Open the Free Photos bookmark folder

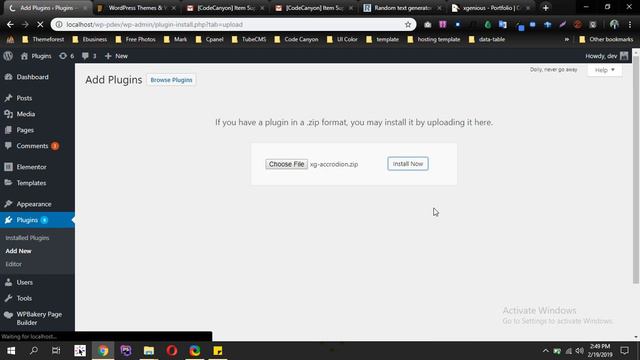136,40
